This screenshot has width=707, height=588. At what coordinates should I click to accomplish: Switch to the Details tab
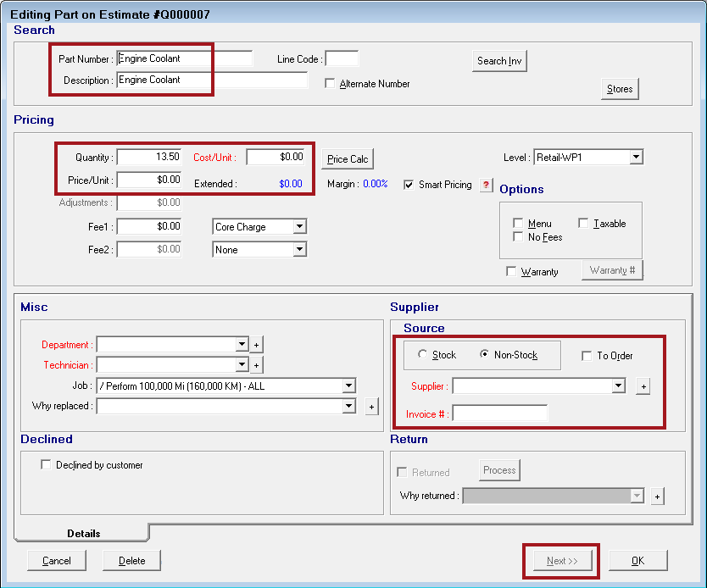click(x=83, y=534)
